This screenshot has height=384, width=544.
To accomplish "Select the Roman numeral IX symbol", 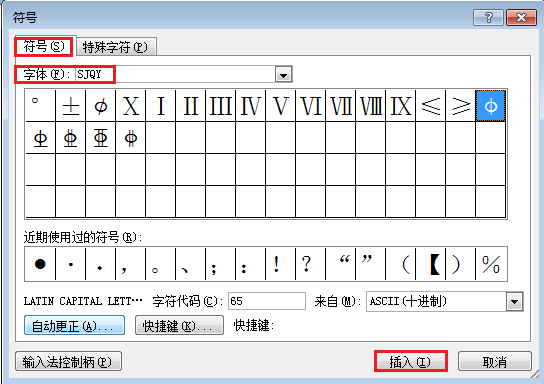I will click(401, 105).
